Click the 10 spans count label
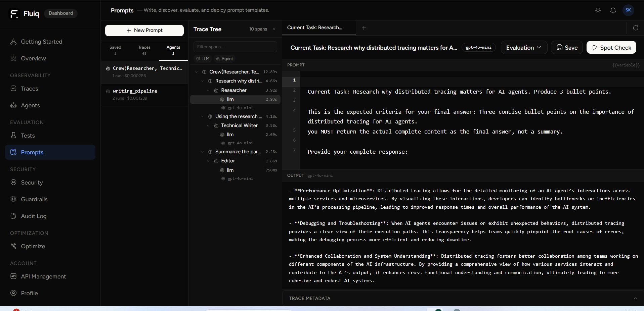 258,29
